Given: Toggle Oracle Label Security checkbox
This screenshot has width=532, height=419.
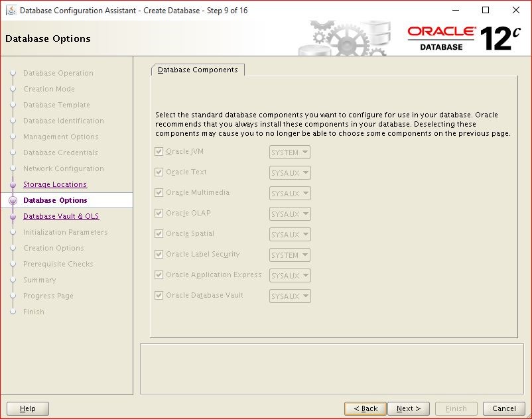Looking at the screenshot, I should pos(159,254).
